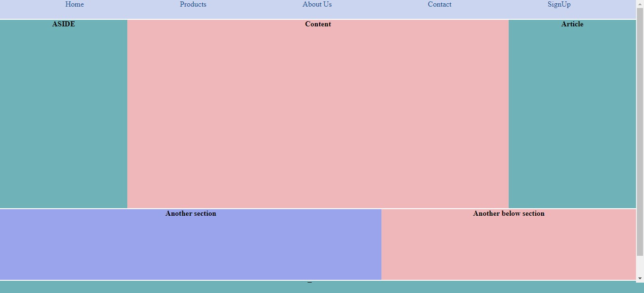Select the Contact navigation link
Image resolution: width=644 pixels, height=293 pixels.
pos(439,4)
